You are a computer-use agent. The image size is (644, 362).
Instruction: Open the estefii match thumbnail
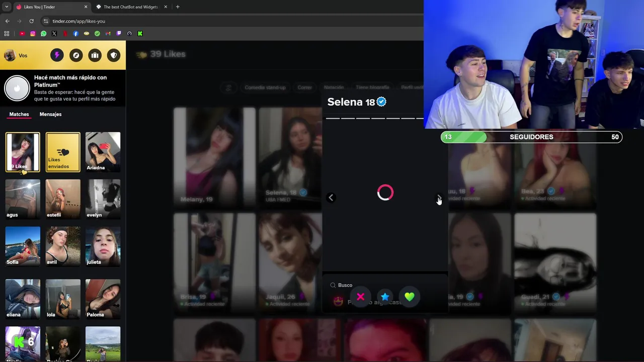63,199
